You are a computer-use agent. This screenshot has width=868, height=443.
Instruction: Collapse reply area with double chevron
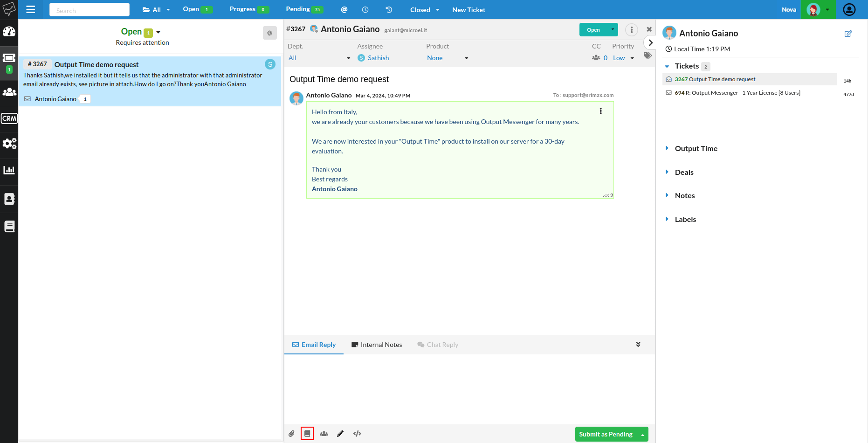[x=638, y=345]
